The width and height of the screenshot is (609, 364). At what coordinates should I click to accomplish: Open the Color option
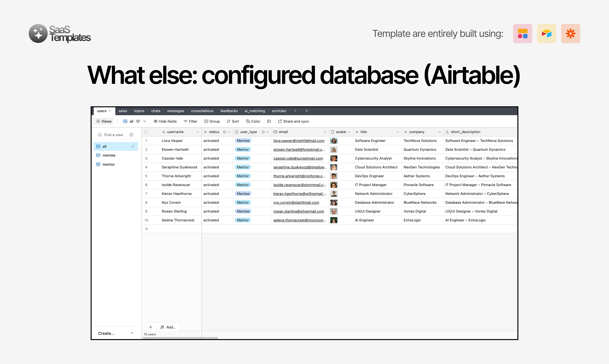(x=253, y=121)
